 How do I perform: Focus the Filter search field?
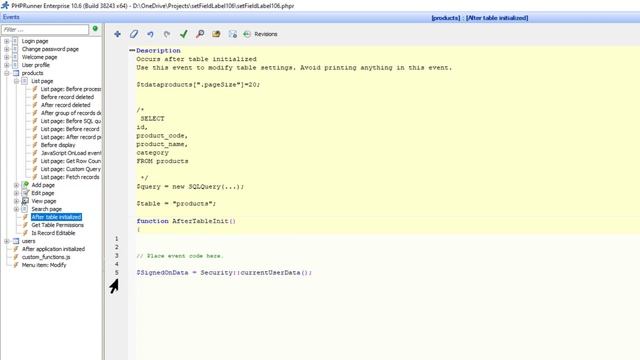45,29
